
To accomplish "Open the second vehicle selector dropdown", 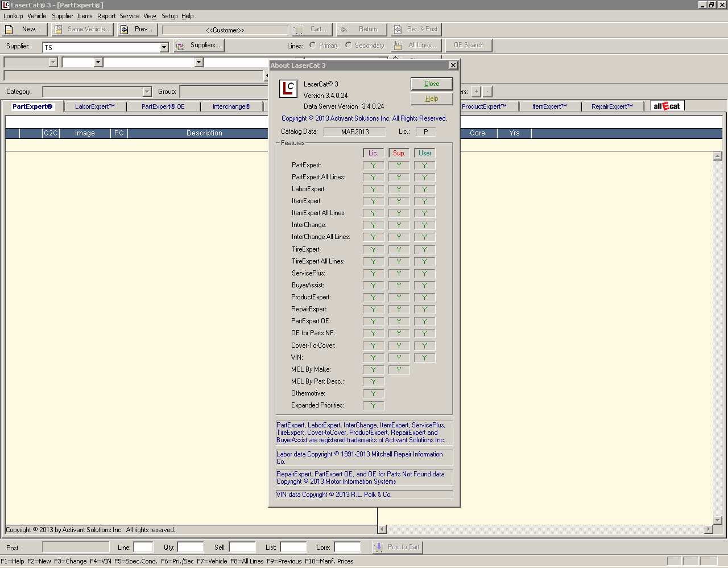I will 98,62.
